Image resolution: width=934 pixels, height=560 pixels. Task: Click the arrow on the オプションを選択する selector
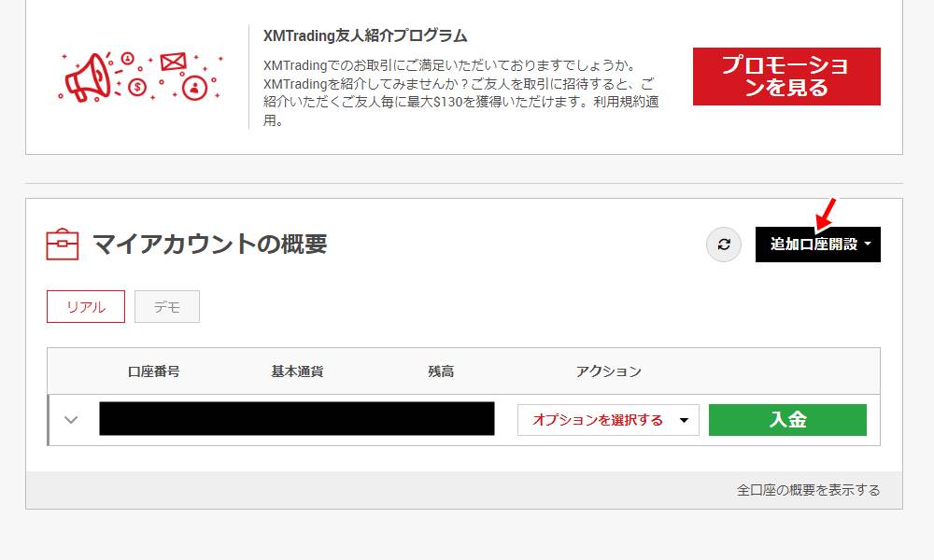pos(685,419)
